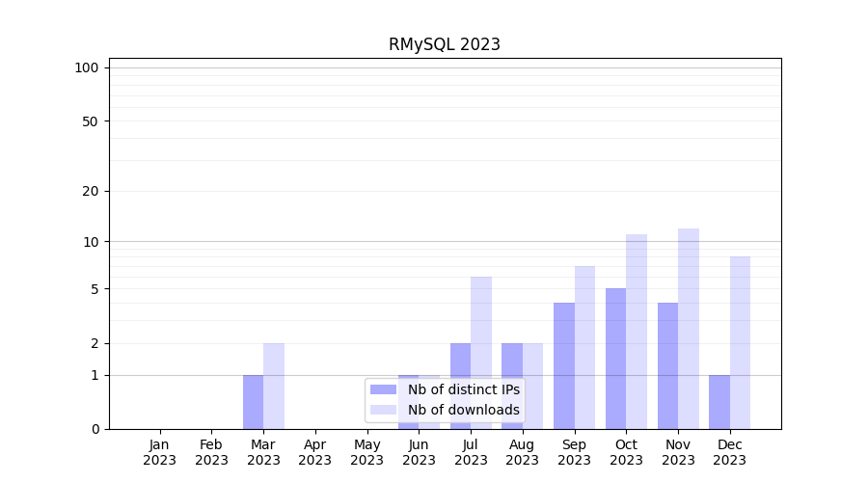
Task: Select the Apr 2023 x-axis label
Action: coord(315,452)
